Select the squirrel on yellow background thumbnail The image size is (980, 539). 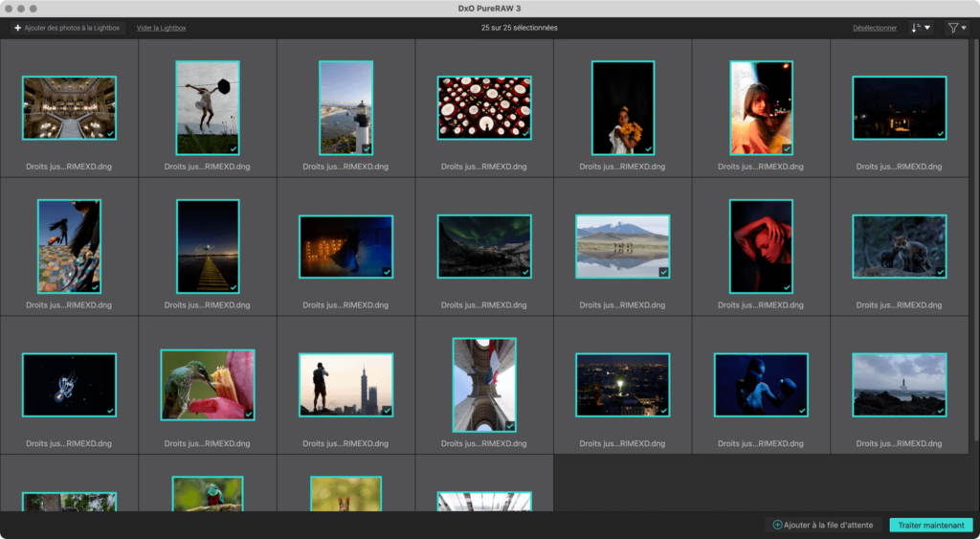pyautogui.click(x=345, y=494)
